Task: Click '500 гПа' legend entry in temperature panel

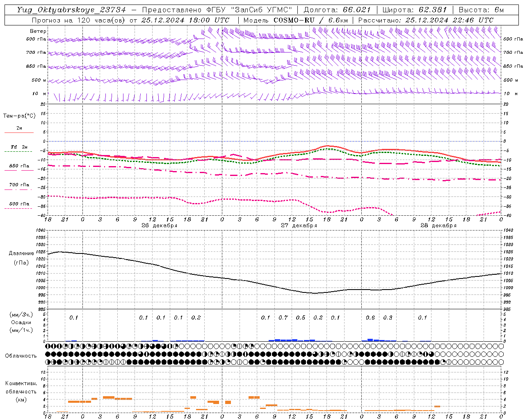Action: 19,204
